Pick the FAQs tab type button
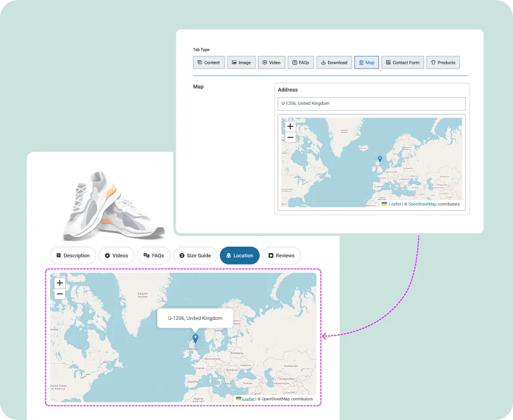513x420 pixels. click(300, 63)
